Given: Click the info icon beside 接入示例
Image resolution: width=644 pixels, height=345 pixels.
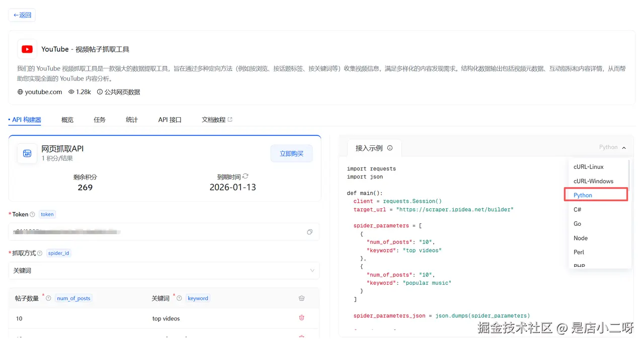Looking at the screenshot, I should coord(390,148).
